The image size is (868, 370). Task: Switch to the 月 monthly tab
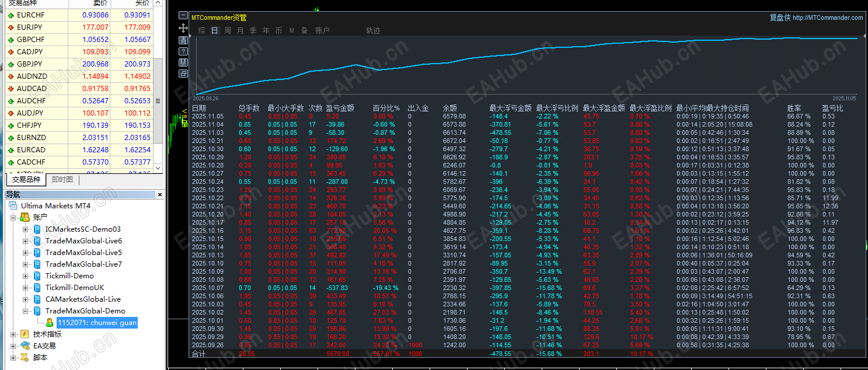pyautogui.click(x=240, y=30)
